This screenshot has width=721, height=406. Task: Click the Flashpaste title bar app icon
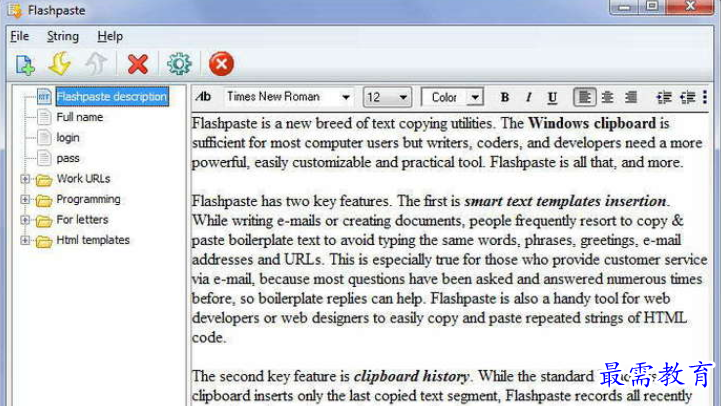pyautogui.click(x=14, y=11)
